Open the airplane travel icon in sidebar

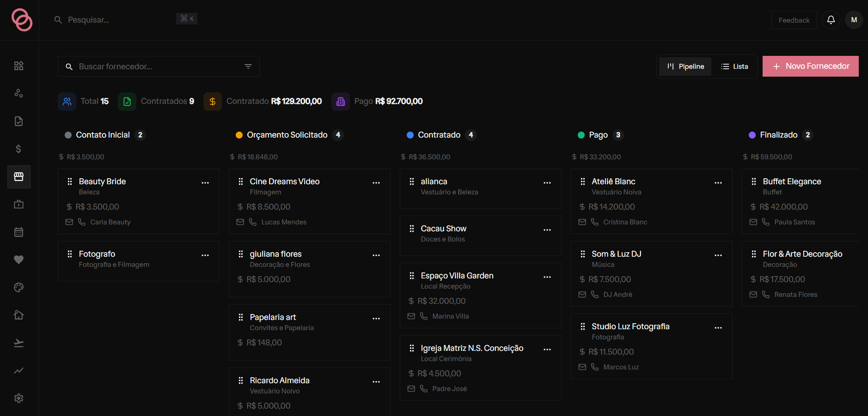[18, 343]
